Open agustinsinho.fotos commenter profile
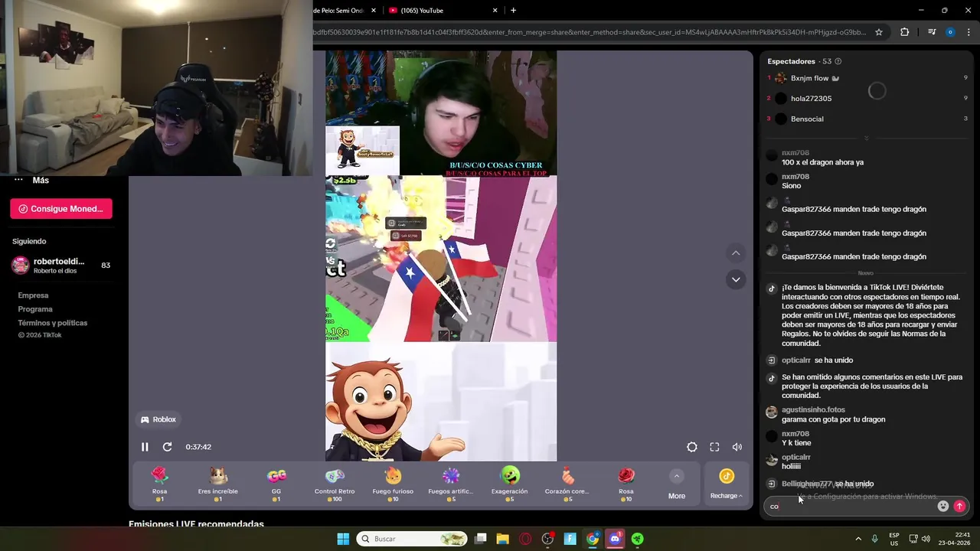980x551 pixels. pos(813,410)
